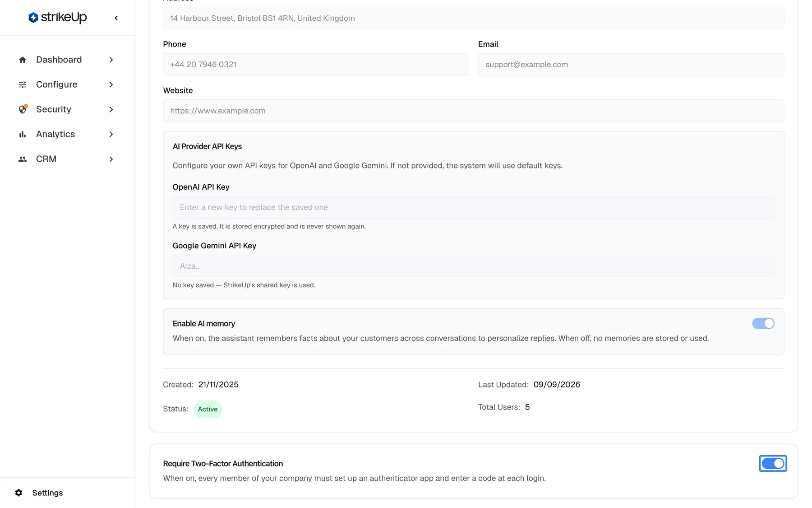
Task: Open the CRM menu item
Action: 67,159
